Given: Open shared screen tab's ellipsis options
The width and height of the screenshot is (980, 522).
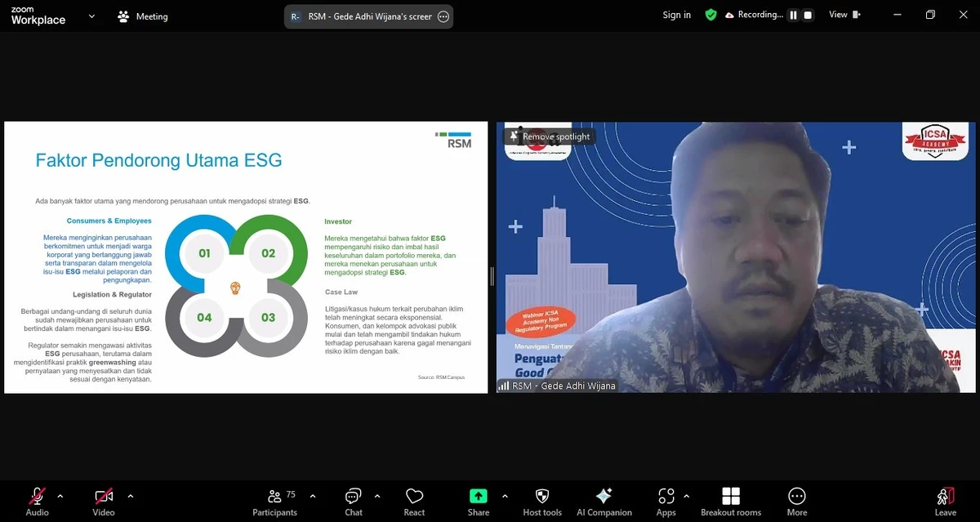Looking at the screenshot, I should click(442, 16).
